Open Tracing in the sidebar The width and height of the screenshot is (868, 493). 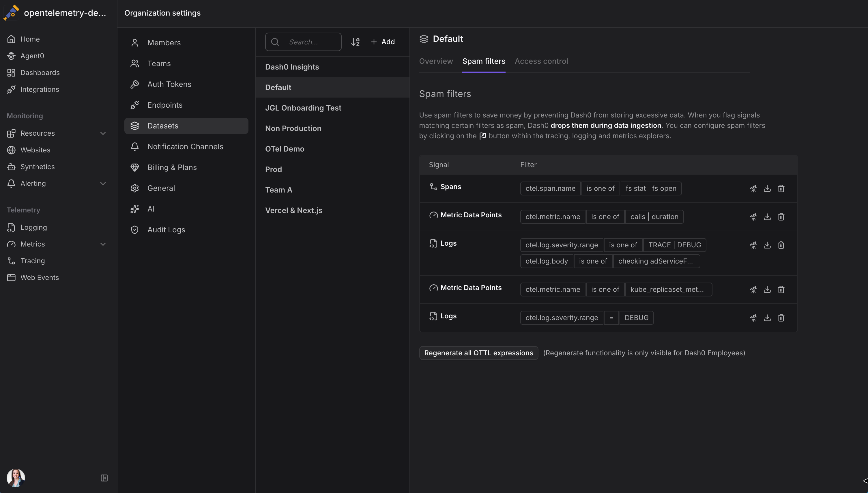pyautogui.click(x=33, y=261)
